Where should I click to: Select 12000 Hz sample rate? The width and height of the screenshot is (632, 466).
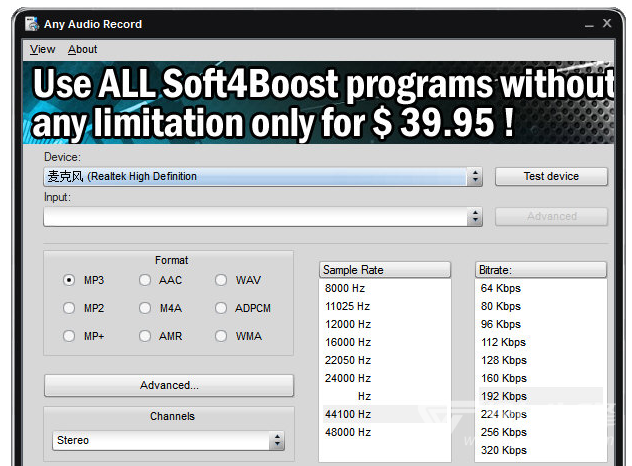(385, 324)
